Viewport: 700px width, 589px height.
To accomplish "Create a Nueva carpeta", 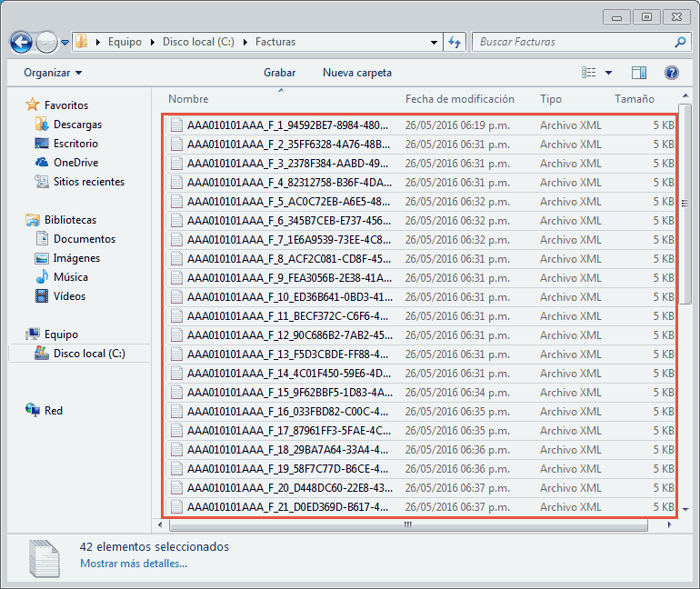I will coord(357,73).
